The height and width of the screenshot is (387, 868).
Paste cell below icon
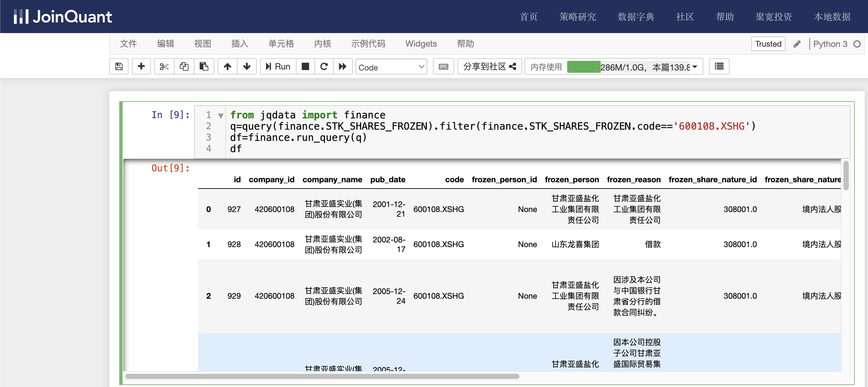point(204,66)
